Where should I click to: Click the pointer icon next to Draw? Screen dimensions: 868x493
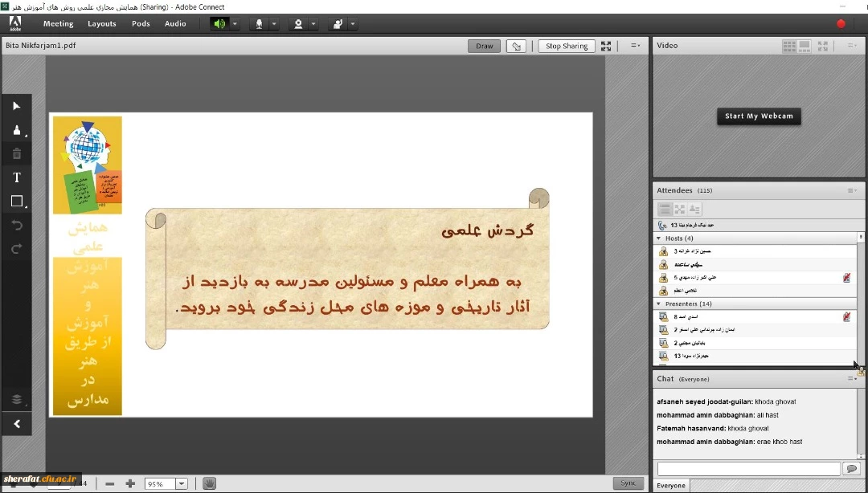click(518, 47)
